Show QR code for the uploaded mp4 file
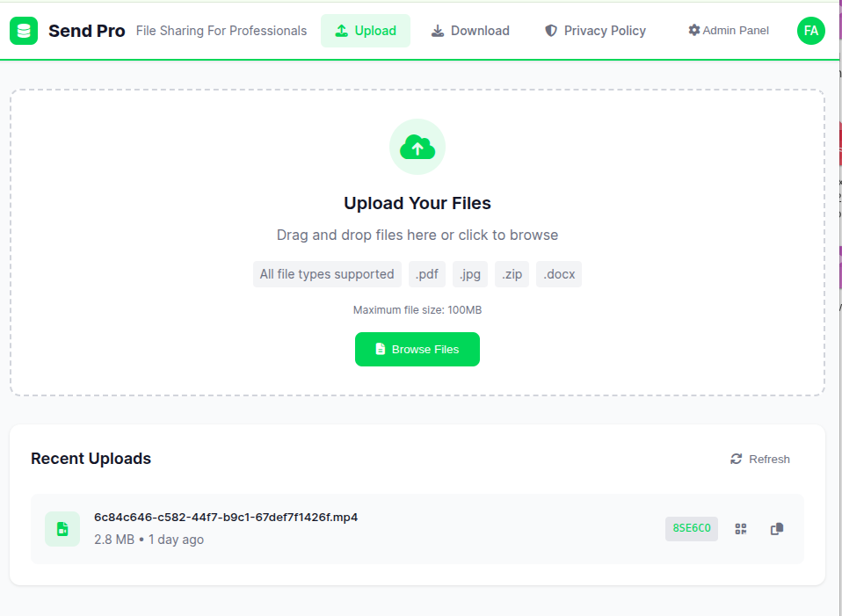The width and height of the screenshot is (842, 616). click(740, 528)
